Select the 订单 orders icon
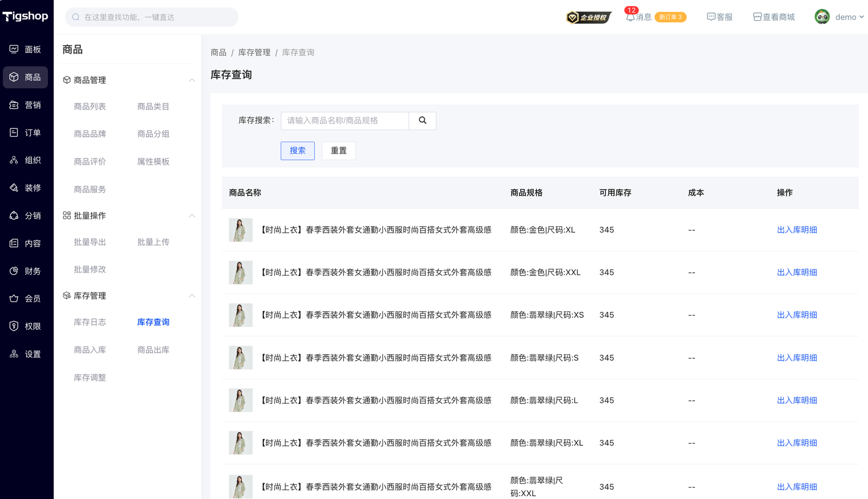The height and width of the screenshot is (499, 868). coord(14,132)
